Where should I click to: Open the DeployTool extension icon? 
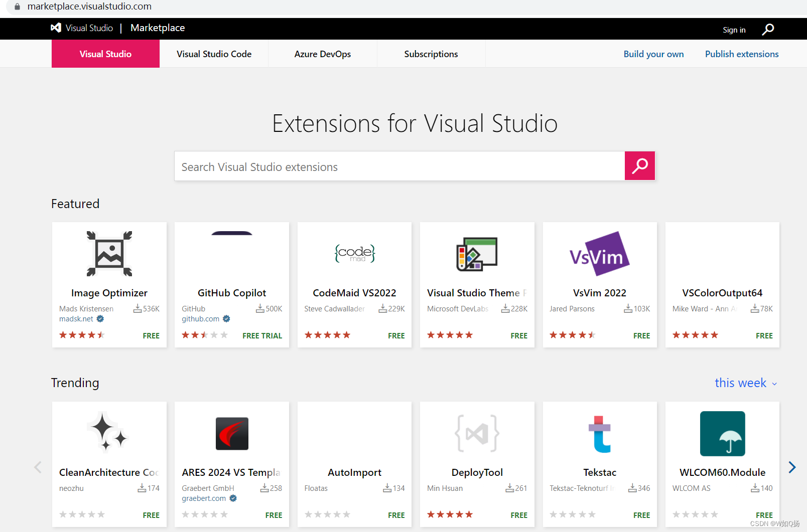(477, 433)
